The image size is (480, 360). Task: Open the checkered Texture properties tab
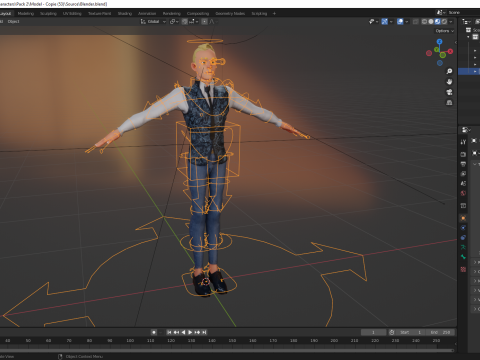click(x=463, y=269)
